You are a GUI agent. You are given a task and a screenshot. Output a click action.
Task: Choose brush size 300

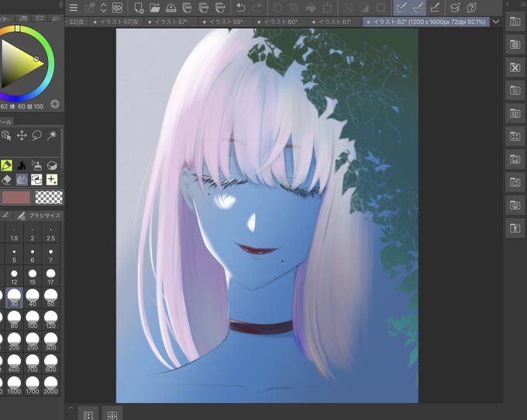50,342
